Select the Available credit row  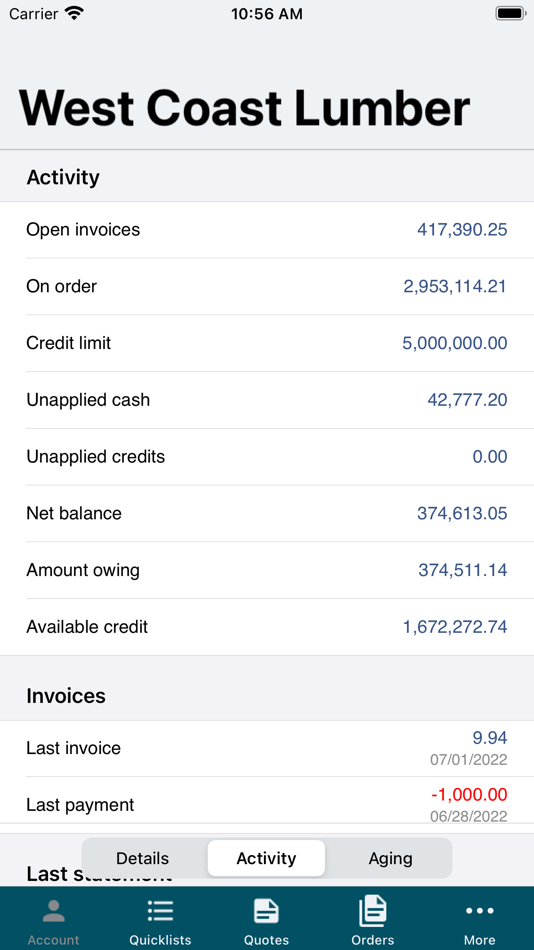267,626
